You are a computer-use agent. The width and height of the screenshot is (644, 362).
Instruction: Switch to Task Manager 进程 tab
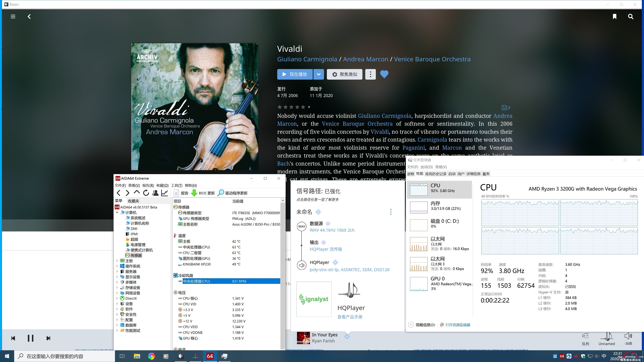point(411,174)
